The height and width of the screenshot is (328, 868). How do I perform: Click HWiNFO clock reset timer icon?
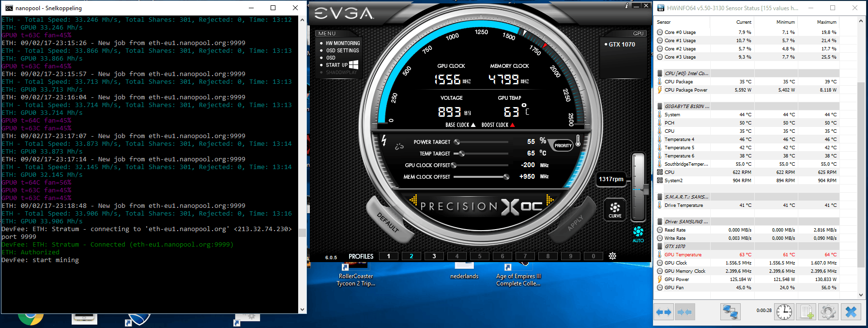coord(784,312)
